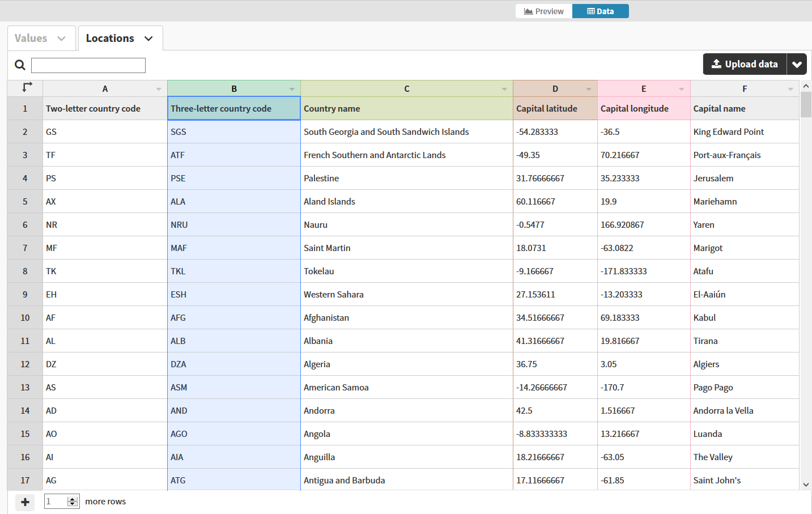
Task: Select column A header
Action: click(105, 89)
